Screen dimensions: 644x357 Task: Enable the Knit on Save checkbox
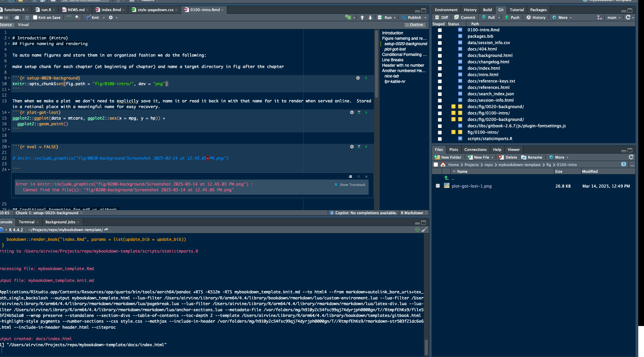click(35, 18)
